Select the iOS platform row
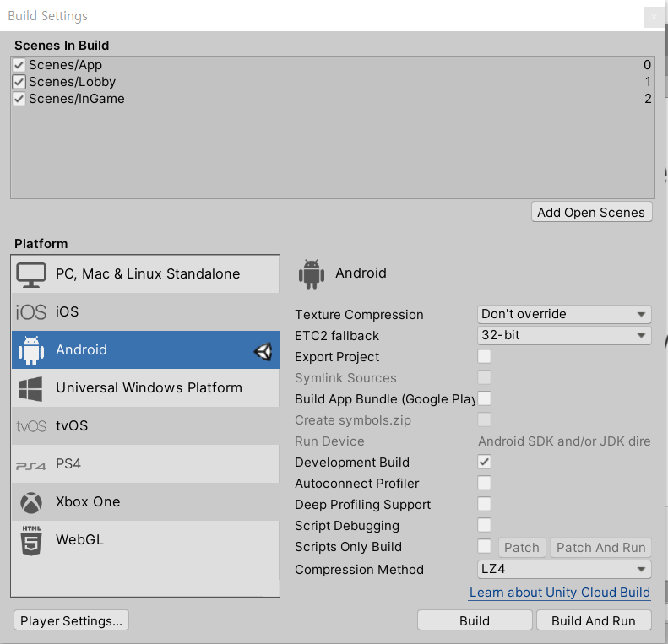The height and width of the screenshot is (644, 668). [145, 312]
